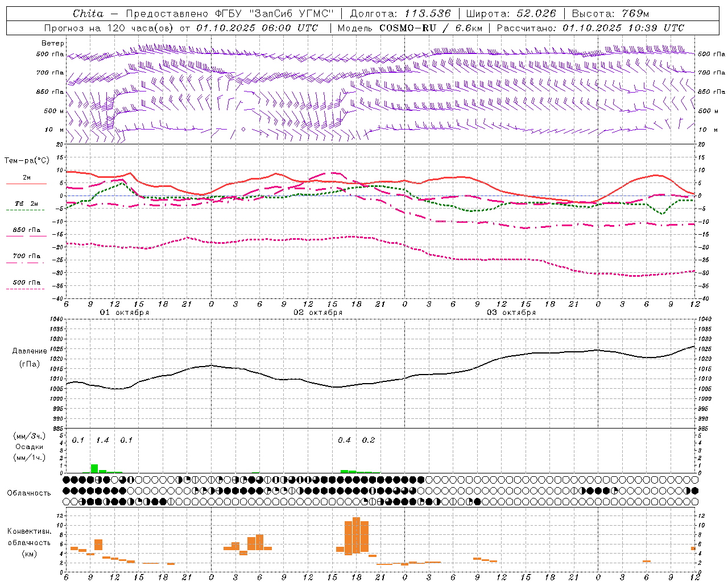Click the solid red line sample under "2м"
728x582 pixels.
(x=27, y=184)
